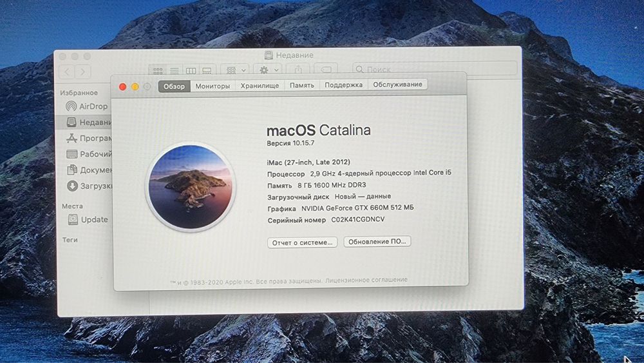Open Программы in the Finder sidebar
This screenshot has width=644, height=363.
coord(89,138)
